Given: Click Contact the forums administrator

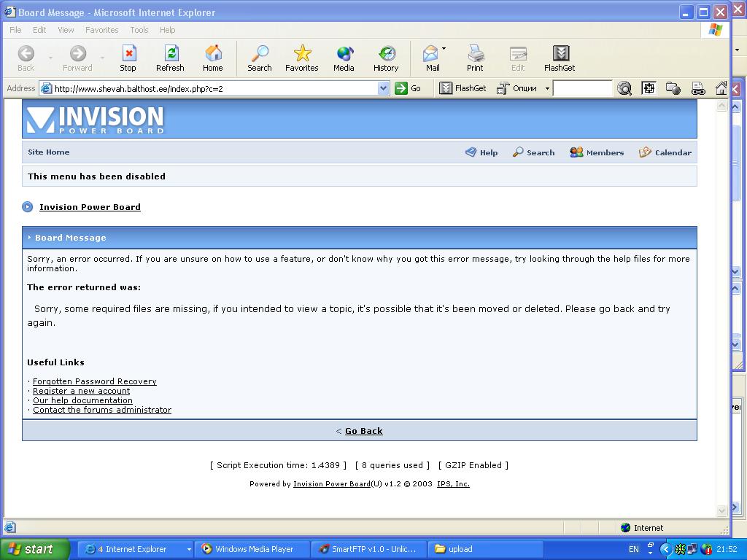Looking at the screenshot, I should (102, 410).
